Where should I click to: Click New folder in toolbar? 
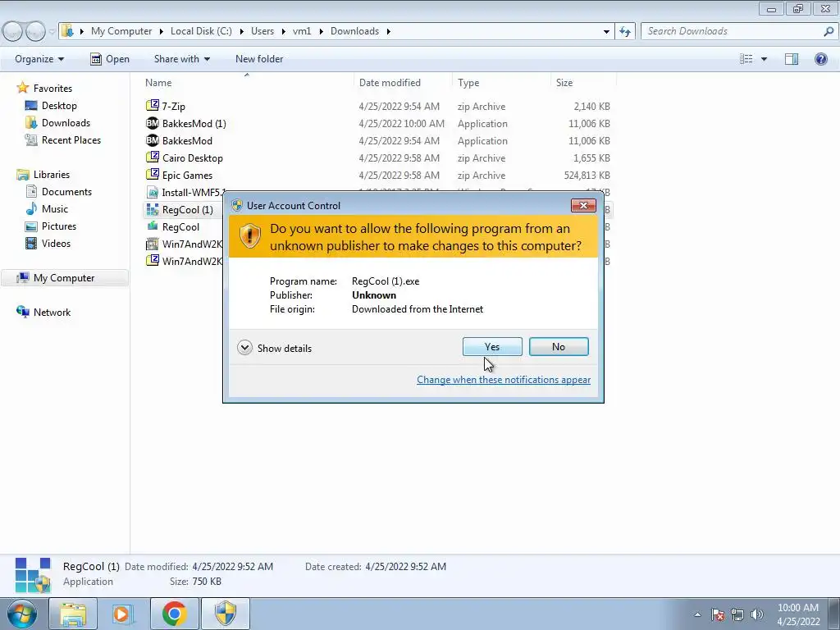pyautogui.click(x=259, y=59)
